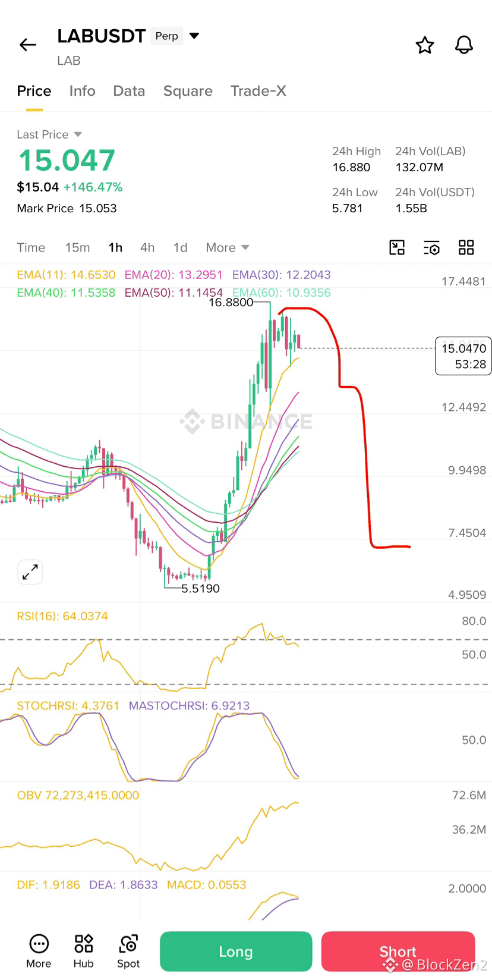This screenshot has width=492, height=980.
Task: Tap the RSI(16): 64.0374 label
Action: (62, 616)
